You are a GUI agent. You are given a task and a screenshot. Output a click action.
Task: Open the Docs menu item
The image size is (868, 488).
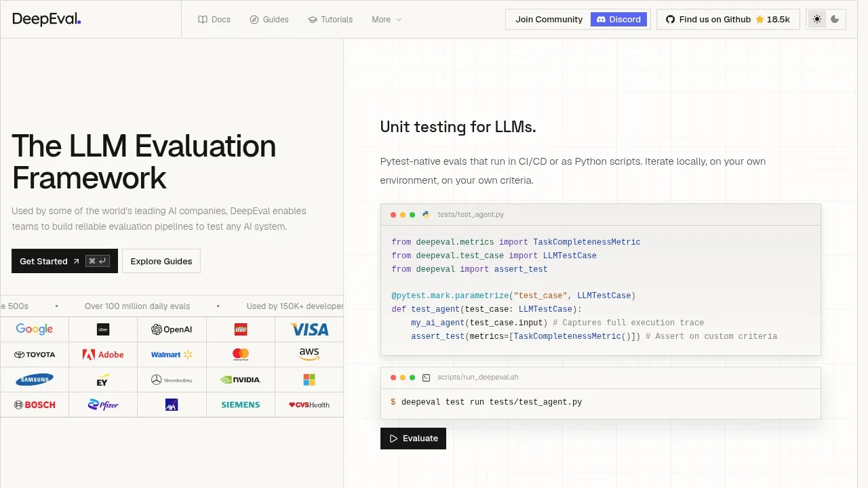coord(214,20)
